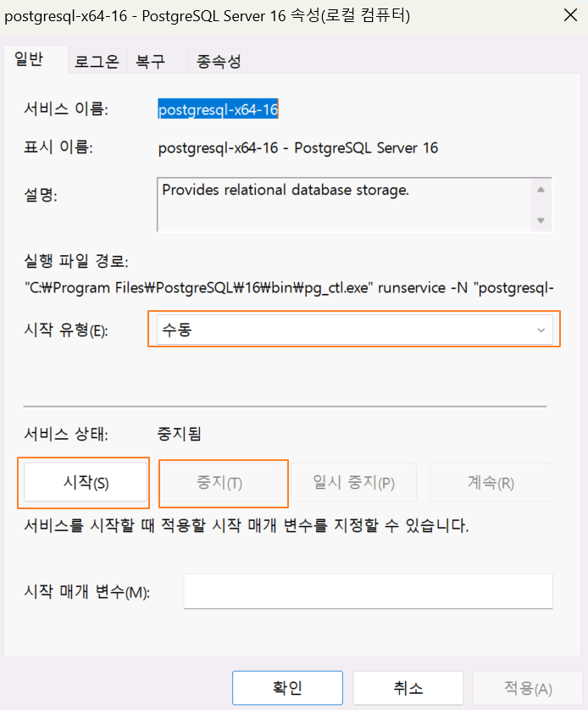Click the description box down scroll arrow
Viewport: 588px width, 710px height.
[x=541, y=220]
